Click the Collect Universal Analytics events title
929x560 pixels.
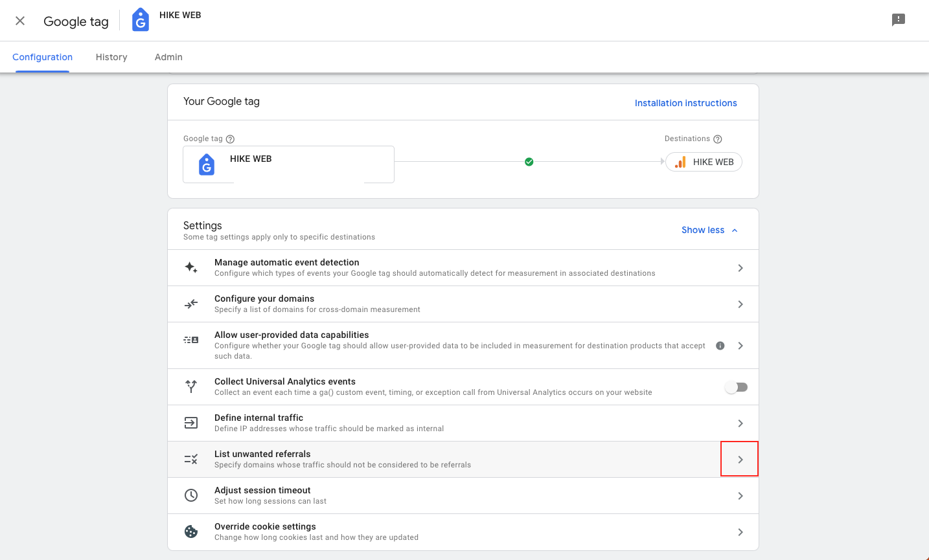(x=285, y=381)
